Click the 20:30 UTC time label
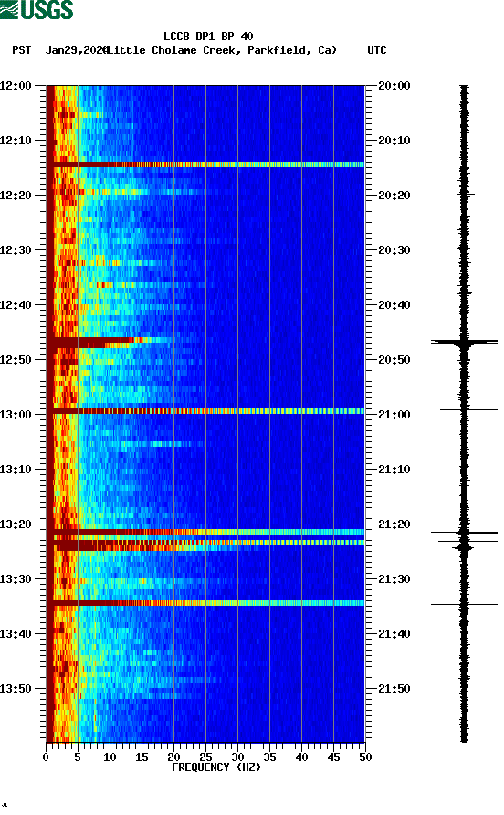Viewport: 504px width, 815px height. pyautogui.click(x=394, y=250)
